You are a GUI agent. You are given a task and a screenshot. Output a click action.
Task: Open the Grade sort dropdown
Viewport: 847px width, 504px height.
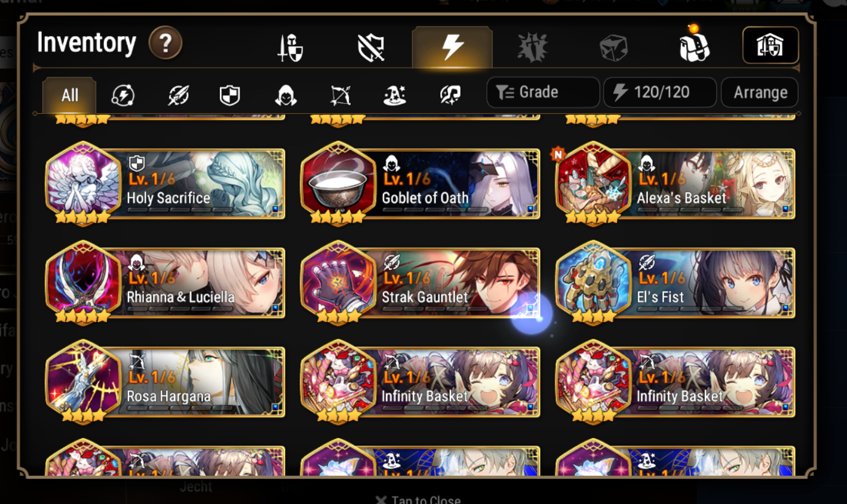[x=543, y=92]
